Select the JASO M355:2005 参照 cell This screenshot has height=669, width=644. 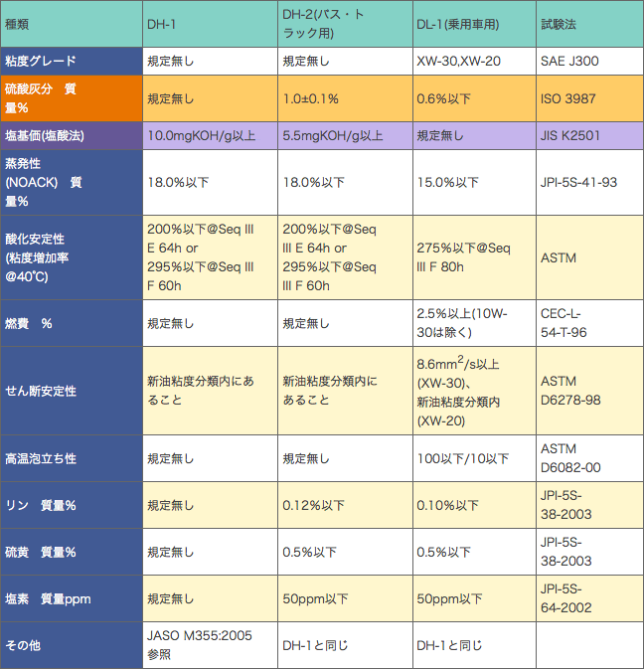206,645
